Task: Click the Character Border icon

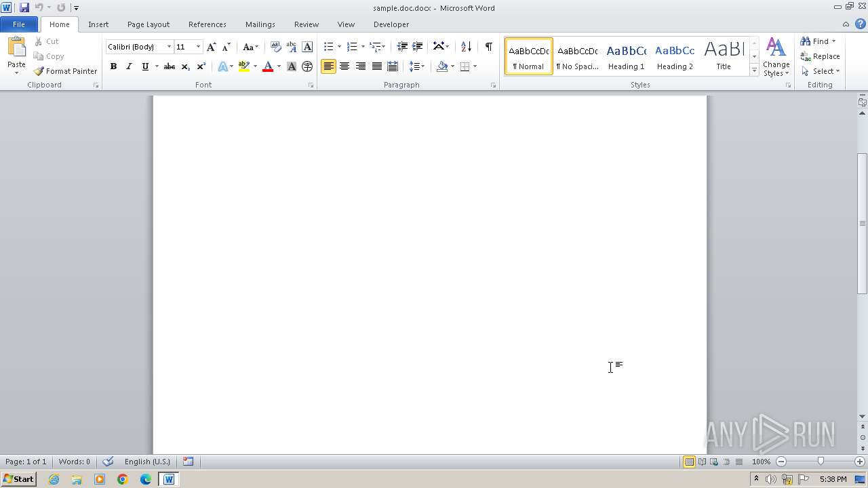Action: coord(307,47)
